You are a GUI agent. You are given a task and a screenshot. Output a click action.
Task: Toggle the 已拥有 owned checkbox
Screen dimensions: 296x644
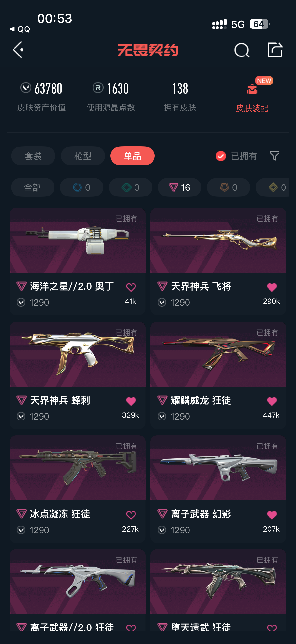[x=221, y=156]
